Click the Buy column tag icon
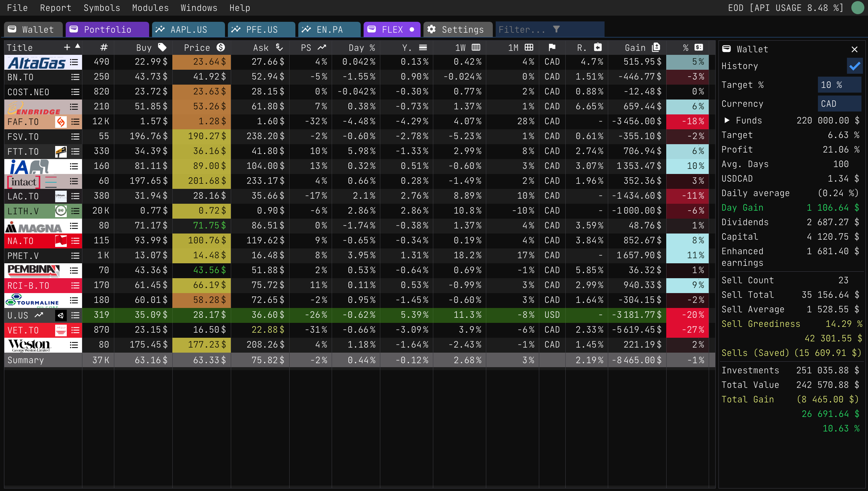 tap(162, 47)
